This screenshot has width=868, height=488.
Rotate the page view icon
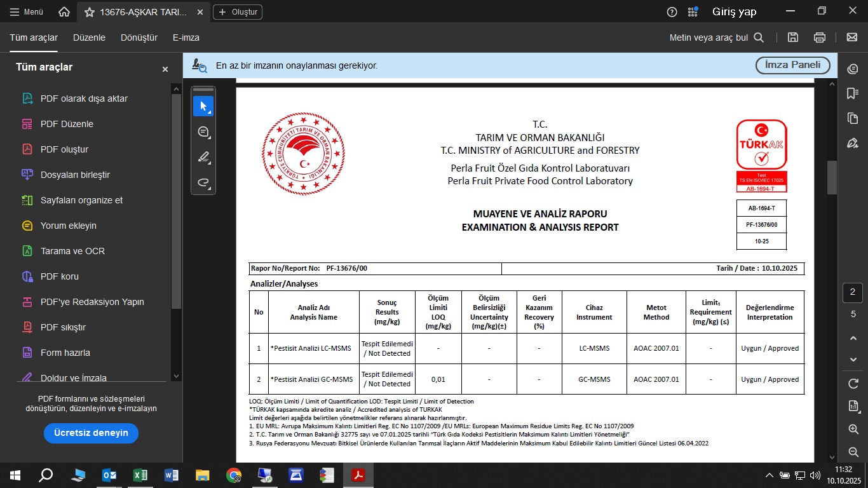(853, 384)
